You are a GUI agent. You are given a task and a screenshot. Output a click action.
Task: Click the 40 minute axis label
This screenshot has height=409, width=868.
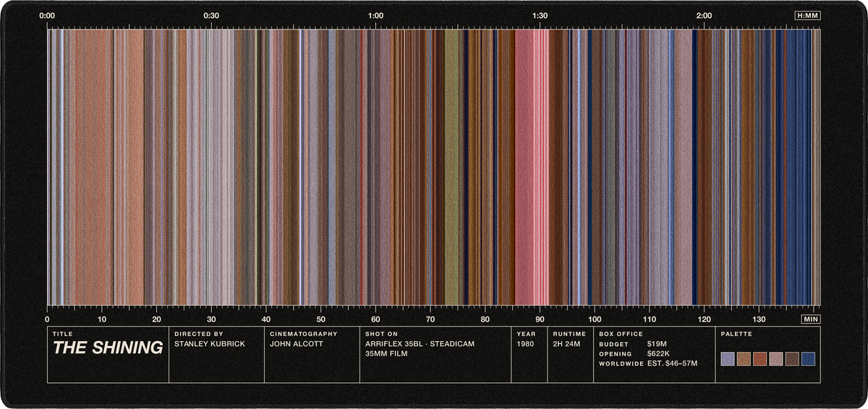(x=266, y=319)
